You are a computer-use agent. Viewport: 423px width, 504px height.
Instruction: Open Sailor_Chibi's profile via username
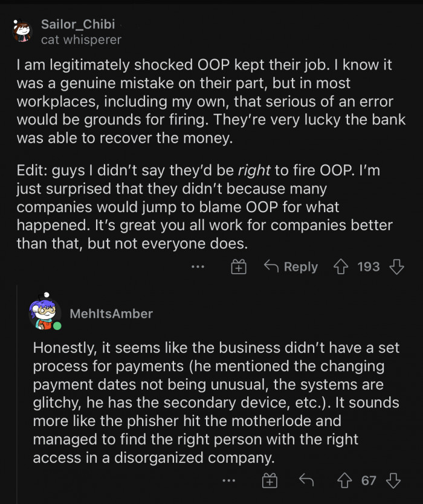tap(77, 25)
